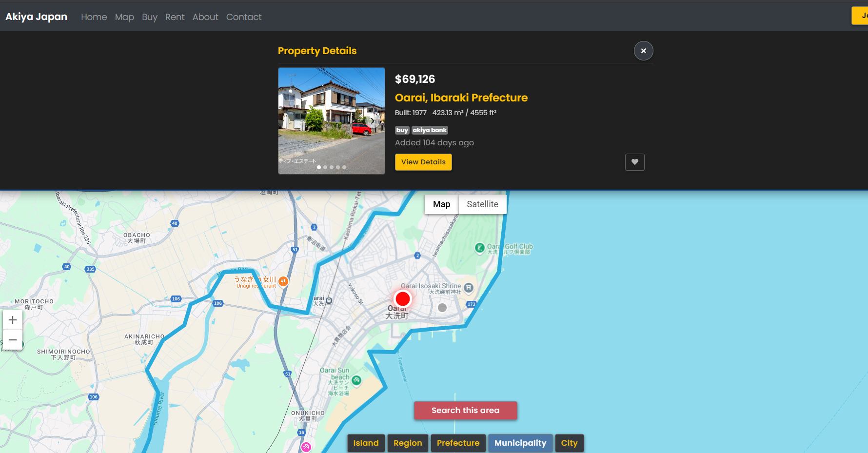
Task: Advance photo with the next-image arrow
Action: pos(373,121)
